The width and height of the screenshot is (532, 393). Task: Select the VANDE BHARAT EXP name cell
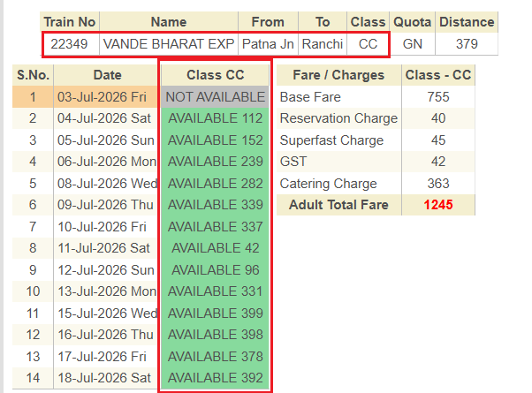tap(169, 44)
